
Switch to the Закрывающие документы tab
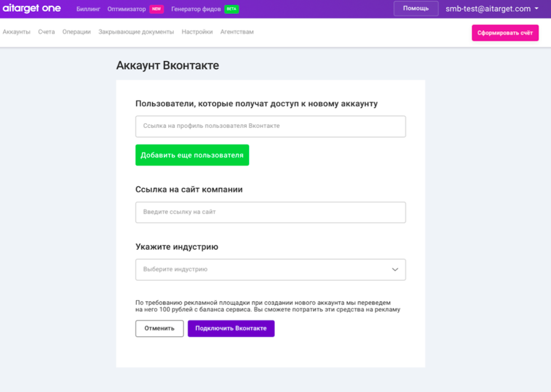pos(136,32)
